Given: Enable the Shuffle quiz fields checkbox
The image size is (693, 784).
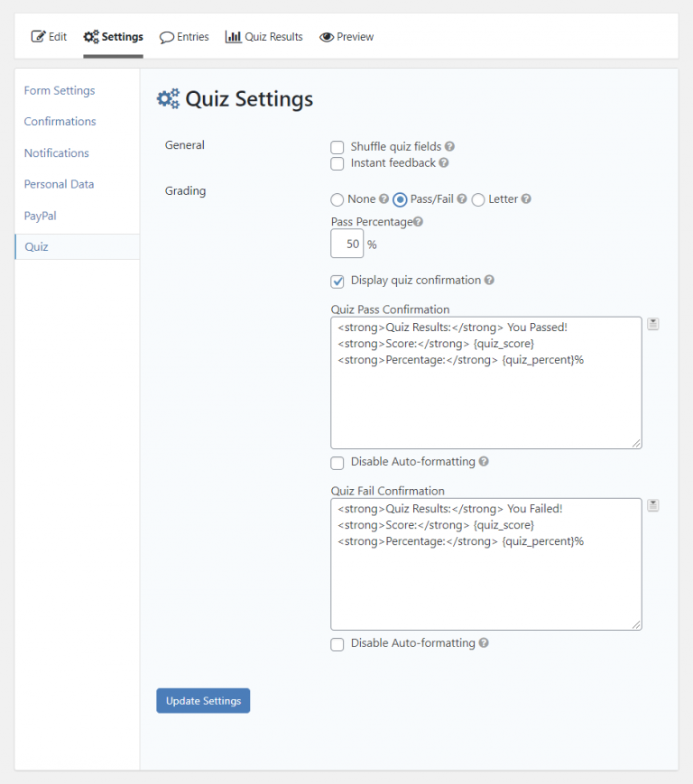Looking at the screenshot, I should (x=337, y=146).
